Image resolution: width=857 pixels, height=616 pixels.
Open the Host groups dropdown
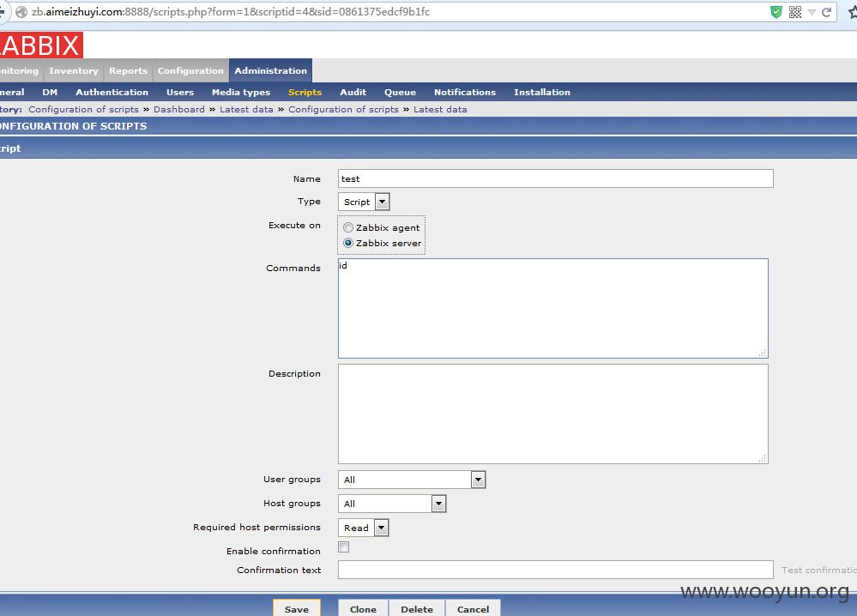tap(392, 504)
